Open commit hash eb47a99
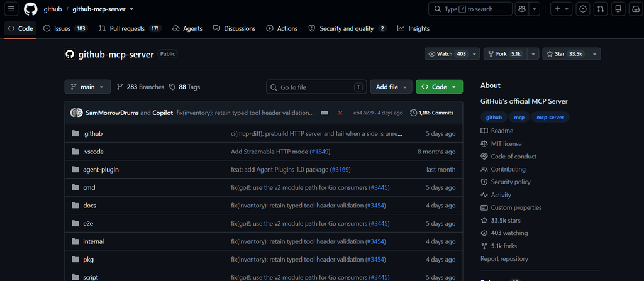 pos(362,113)
